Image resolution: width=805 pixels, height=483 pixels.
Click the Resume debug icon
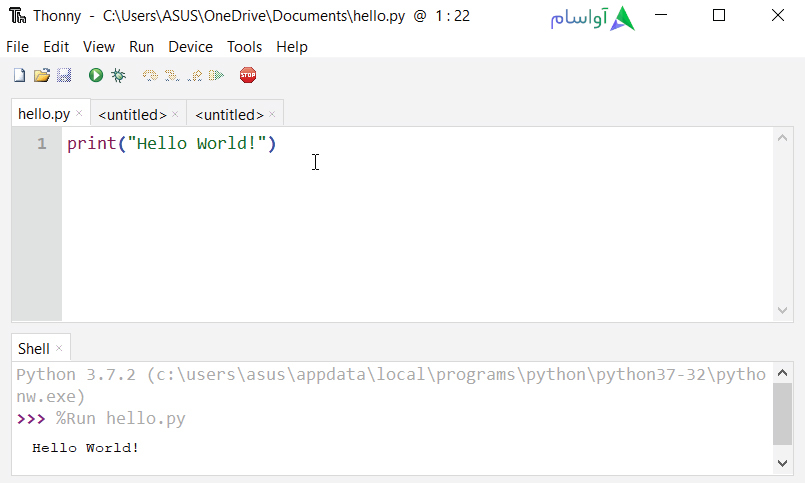(x=217, y=75)
